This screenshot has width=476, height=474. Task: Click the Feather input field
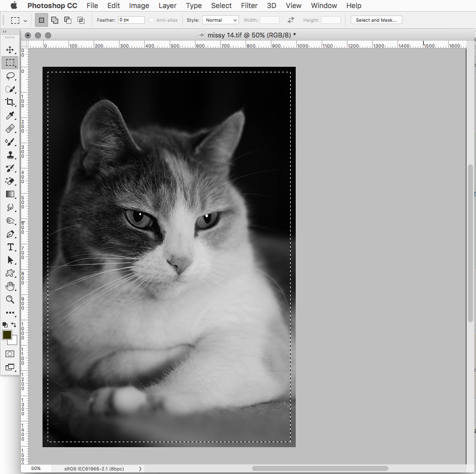click(131, 20)
